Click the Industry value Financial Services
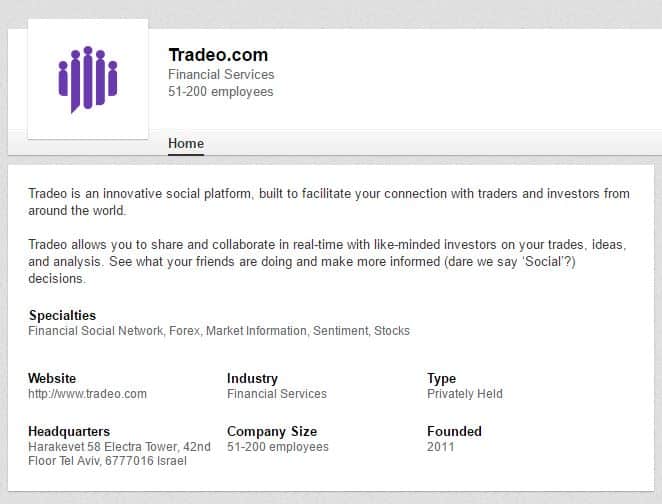 (277, 394)
